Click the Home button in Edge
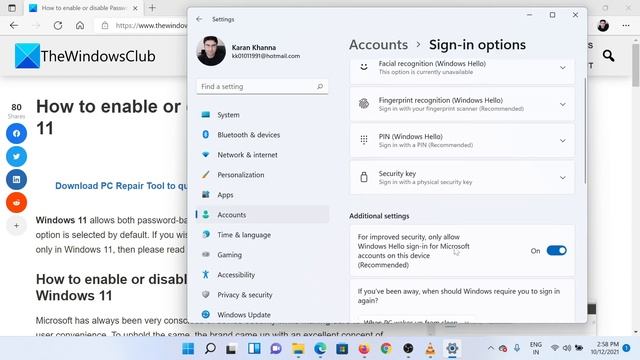The height and width of the screenshot is (360, 640). [x=80, y=25]
